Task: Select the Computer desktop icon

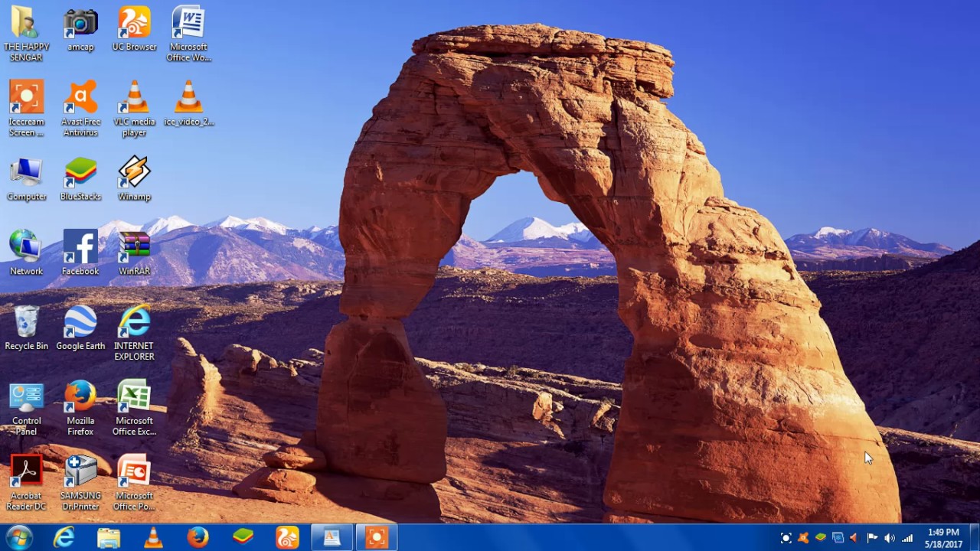Action: pyautogui.click(x=26, y=178)
